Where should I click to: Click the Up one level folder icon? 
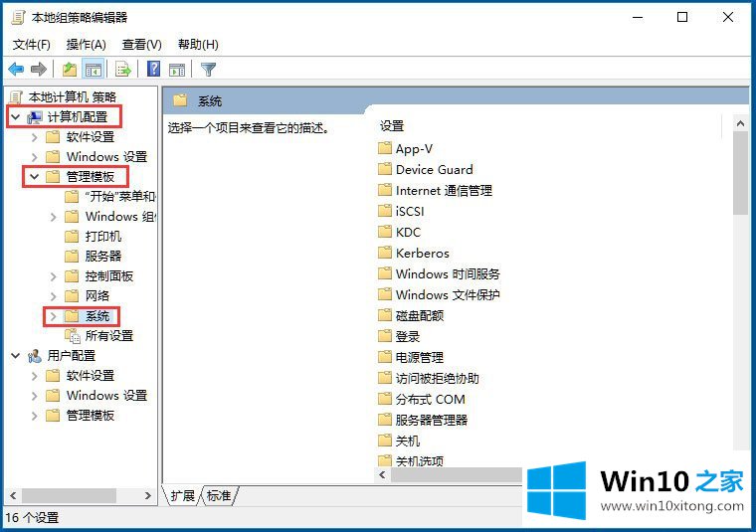pyautogui.click(x=70, y=70)
